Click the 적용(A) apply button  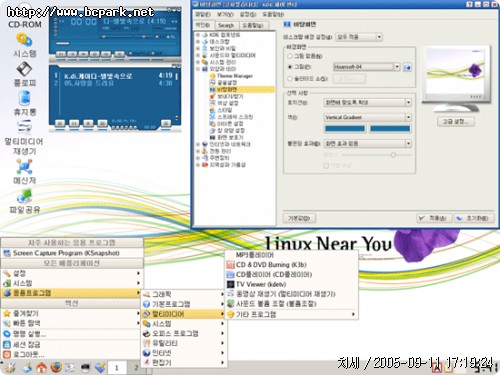[434, 218]
